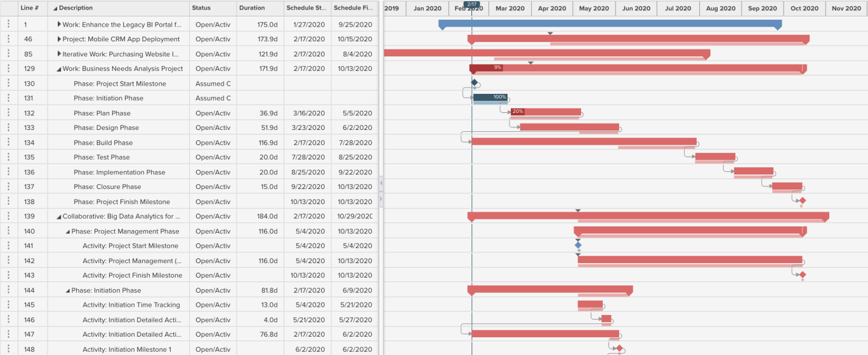This screenshot has width=868, height=355.
Task: Select Project Finish Milestone diamond, row 138
Action: click(x=802, y=200)
